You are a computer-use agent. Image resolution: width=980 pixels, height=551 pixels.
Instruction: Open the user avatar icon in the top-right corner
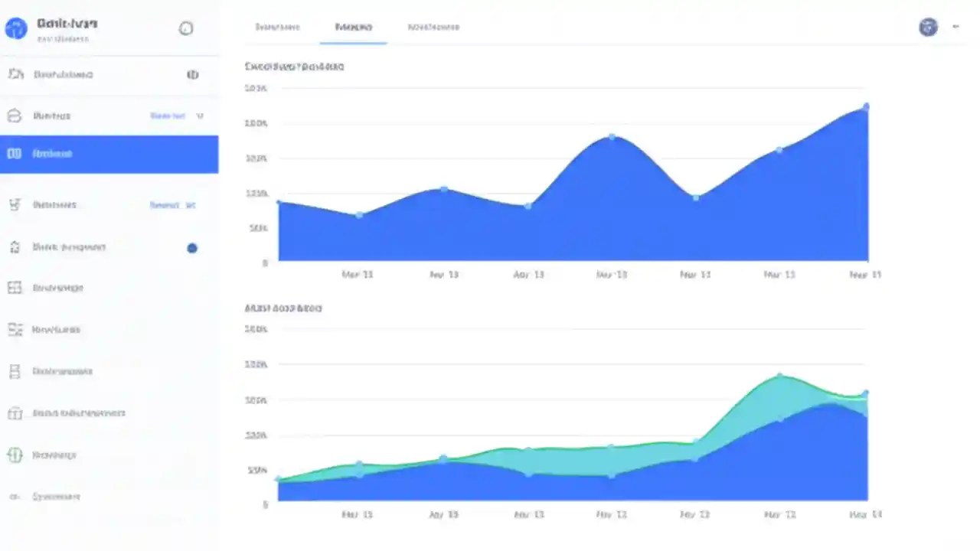coord(928,27)
